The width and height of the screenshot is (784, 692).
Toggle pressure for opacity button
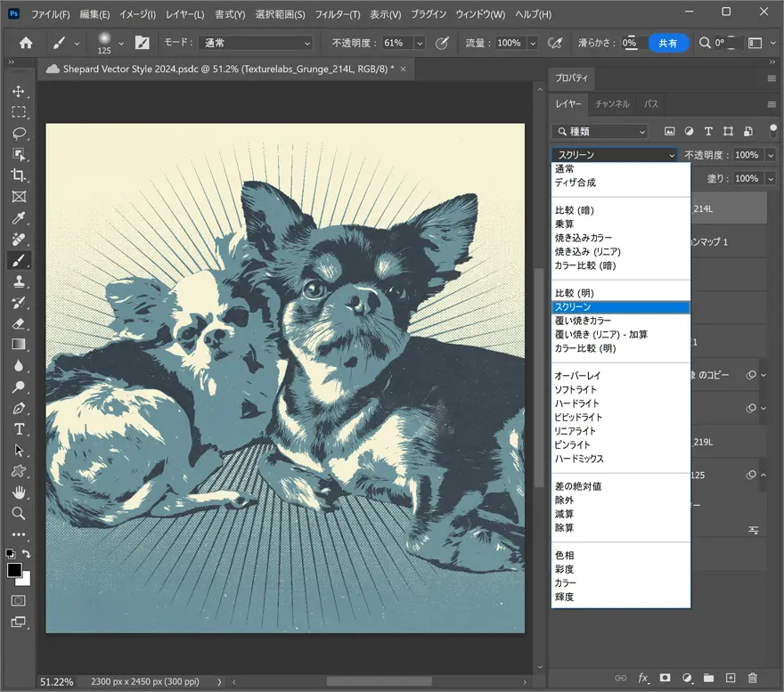(442, 43)
